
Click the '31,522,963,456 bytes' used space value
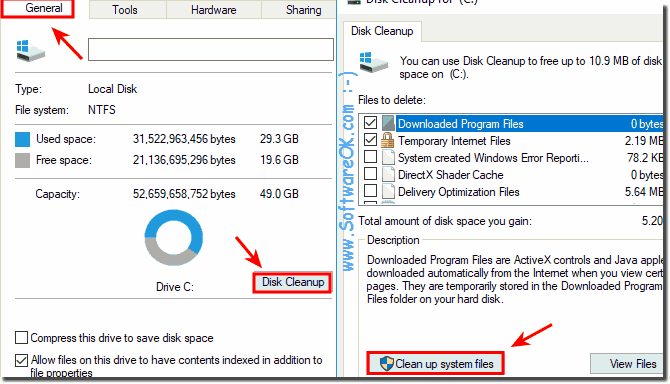click(x=184, y=139)
